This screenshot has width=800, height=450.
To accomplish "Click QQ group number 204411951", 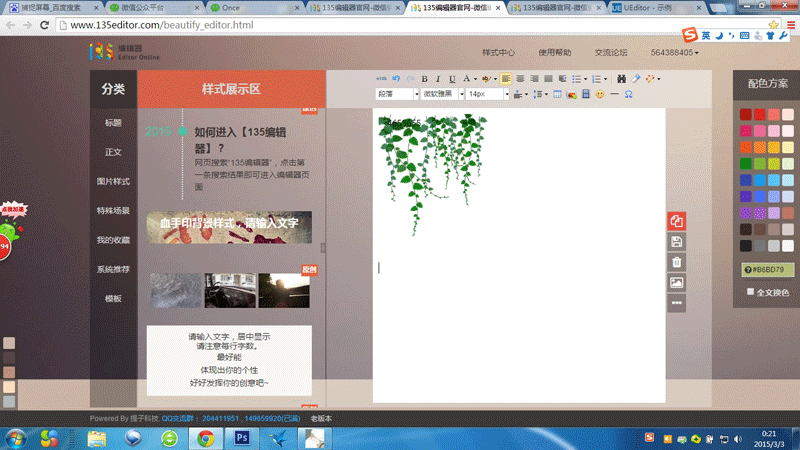I will 220,418.
